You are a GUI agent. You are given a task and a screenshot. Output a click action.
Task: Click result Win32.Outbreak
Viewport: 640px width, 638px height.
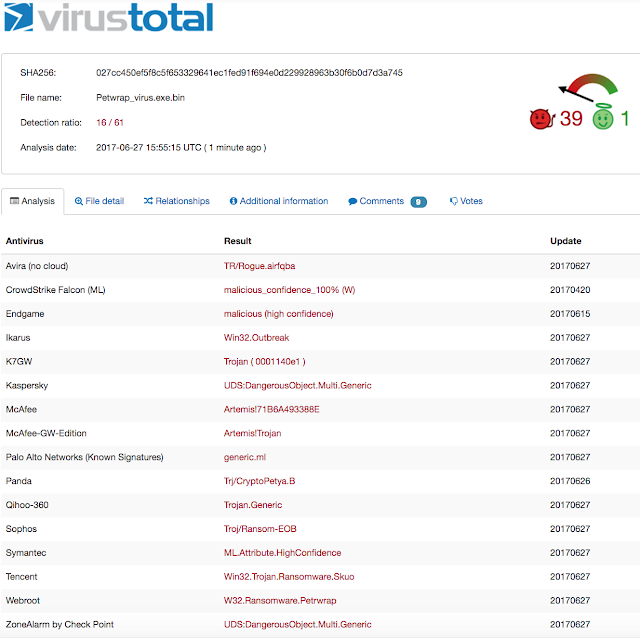click(x=256, y=338)
